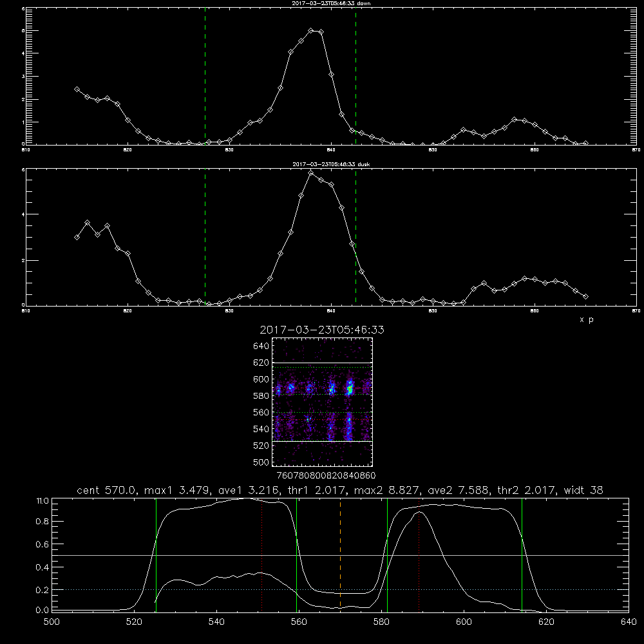Click the green dashed line near 842 in the dawn plot
644x644 pixels.
[x=355, y=76]
